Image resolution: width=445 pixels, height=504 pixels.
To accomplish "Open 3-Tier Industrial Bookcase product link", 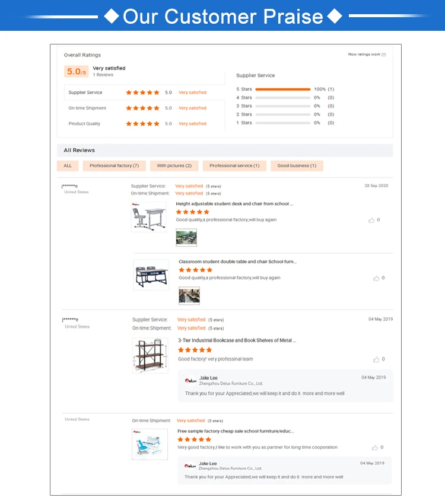I will 237,340.
